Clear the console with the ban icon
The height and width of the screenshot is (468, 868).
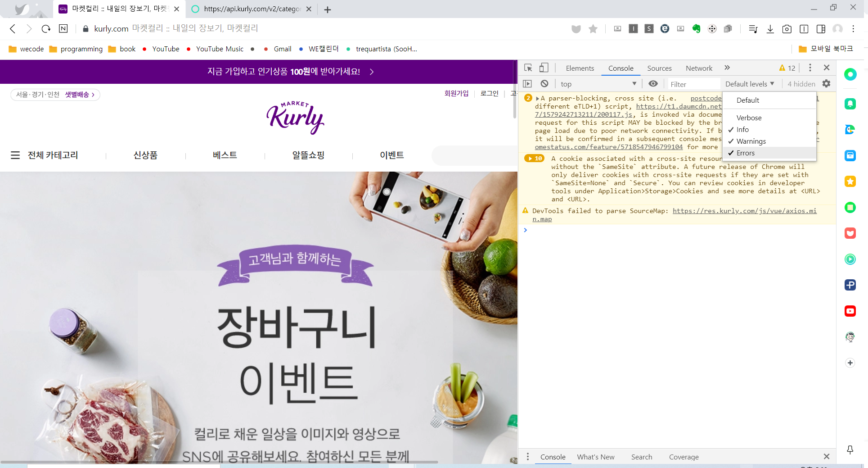click(x=544, y=84)
